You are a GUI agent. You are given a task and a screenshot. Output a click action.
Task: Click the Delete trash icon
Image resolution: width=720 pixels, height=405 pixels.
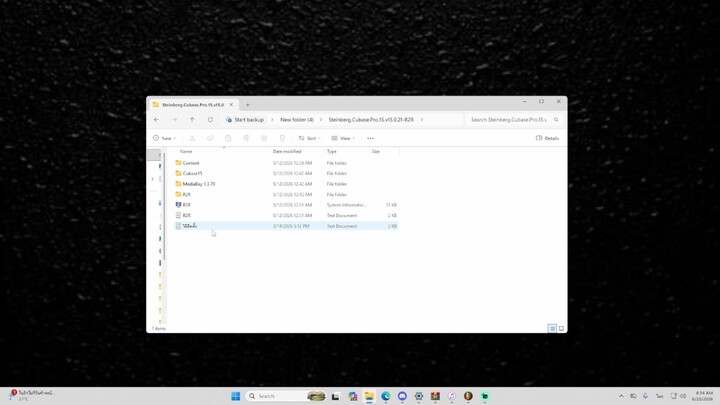pos(282,138)
